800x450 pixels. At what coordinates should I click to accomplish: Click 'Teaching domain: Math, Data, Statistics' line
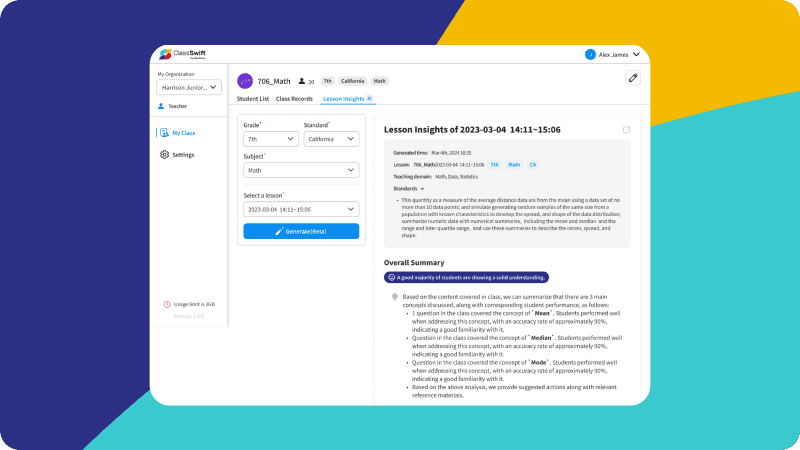tap(436, 177)
